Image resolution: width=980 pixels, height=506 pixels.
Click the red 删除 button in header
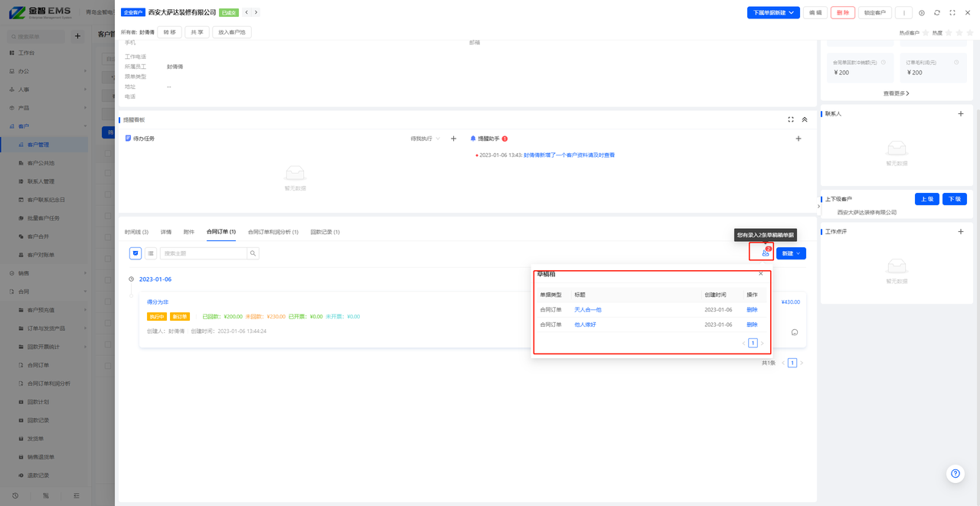842,13
